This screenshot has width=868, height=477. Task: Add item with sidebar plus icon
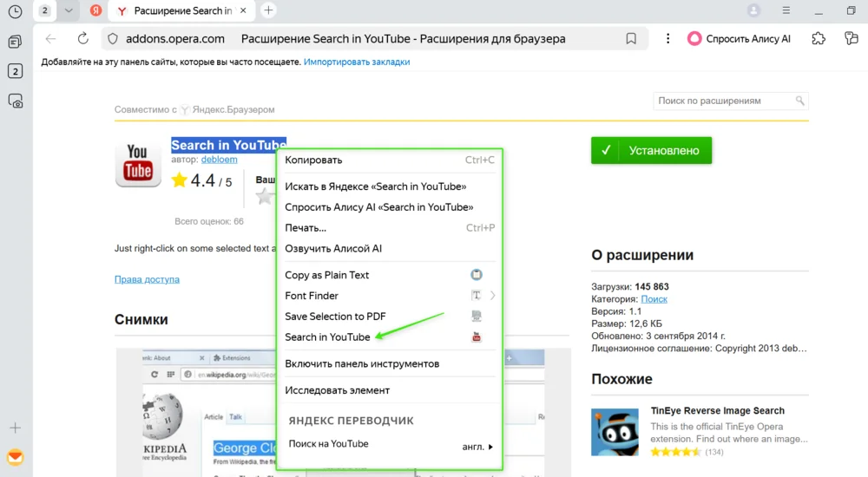pos(15,428)
